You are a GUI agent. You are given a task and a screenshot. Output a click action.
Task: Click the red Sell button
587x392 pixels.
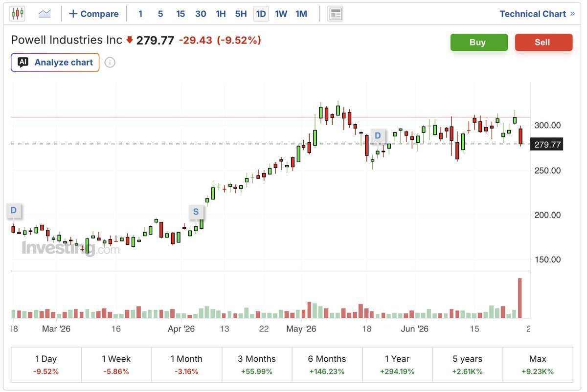[543, 42]
